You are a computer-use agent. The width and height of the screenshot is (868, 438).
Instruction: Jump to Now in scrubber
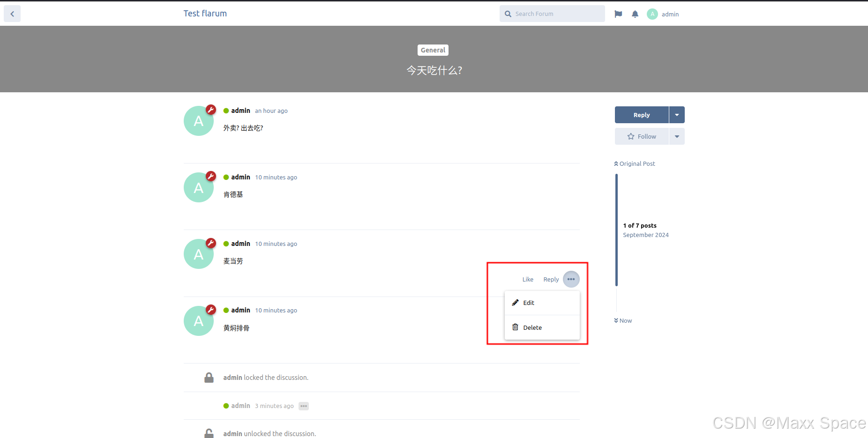click(623, 320)
